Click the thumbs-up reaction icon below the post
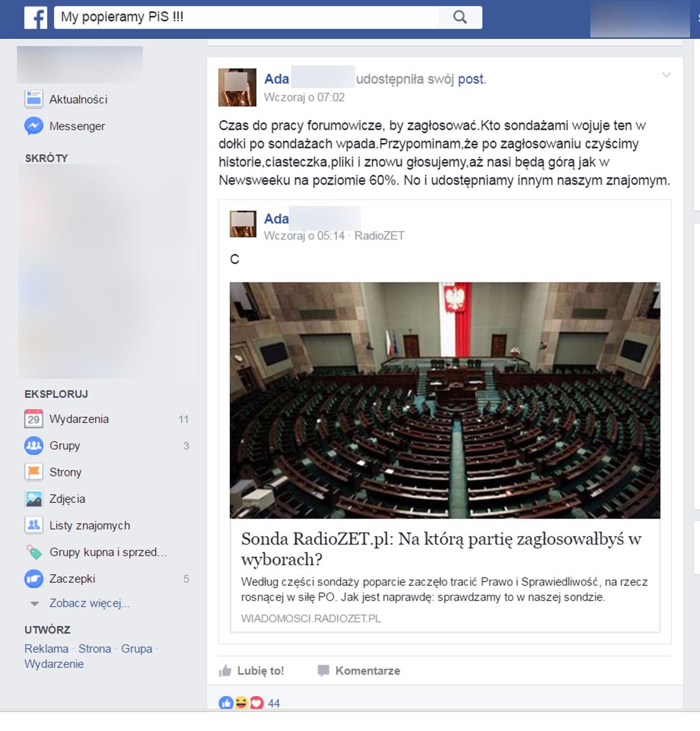This screenshot has width=700, height=731. coord(226,704)
